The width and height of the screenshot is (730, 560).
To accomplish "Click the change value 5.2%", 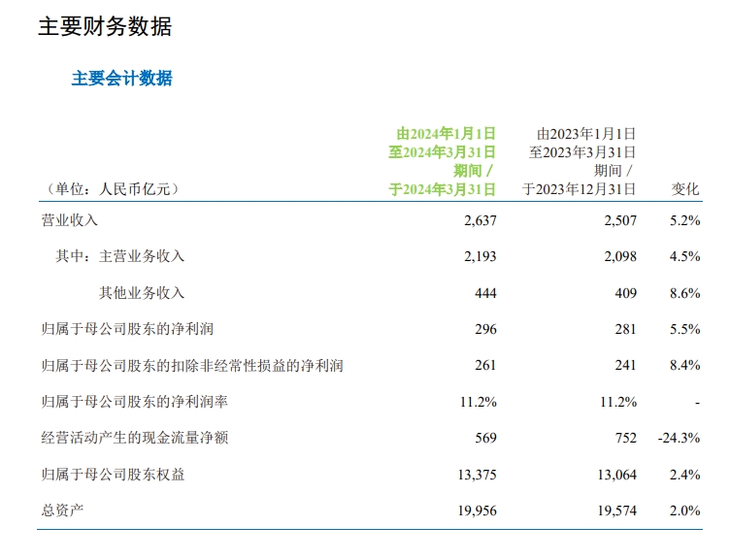I will pos(685,220).
